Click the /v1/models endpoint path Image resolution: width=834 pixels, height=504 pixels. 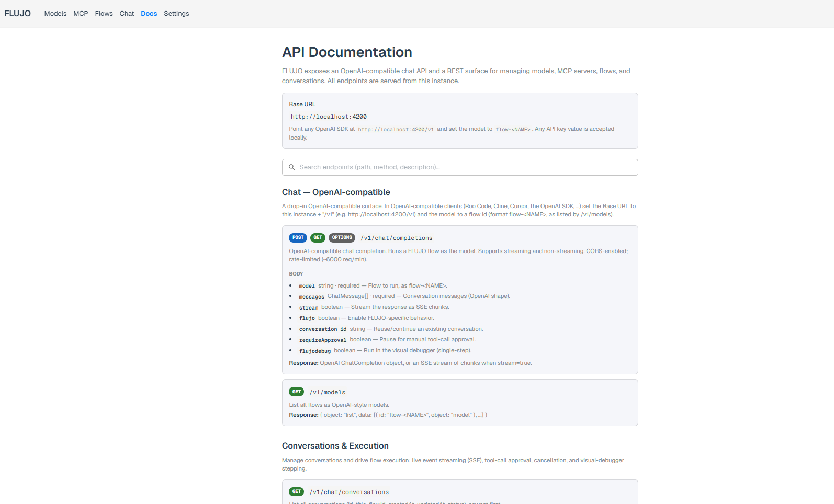328,393
